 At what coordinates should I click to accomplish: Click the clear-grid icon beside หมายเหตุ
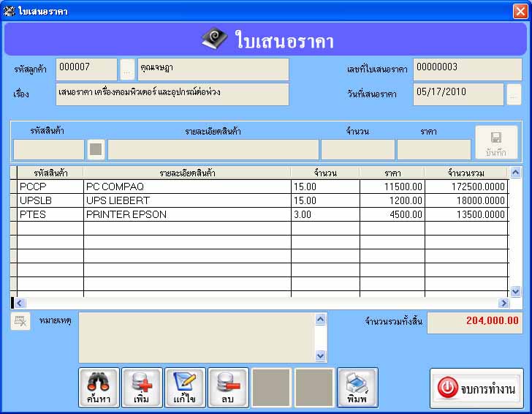(x=20, y=321)
